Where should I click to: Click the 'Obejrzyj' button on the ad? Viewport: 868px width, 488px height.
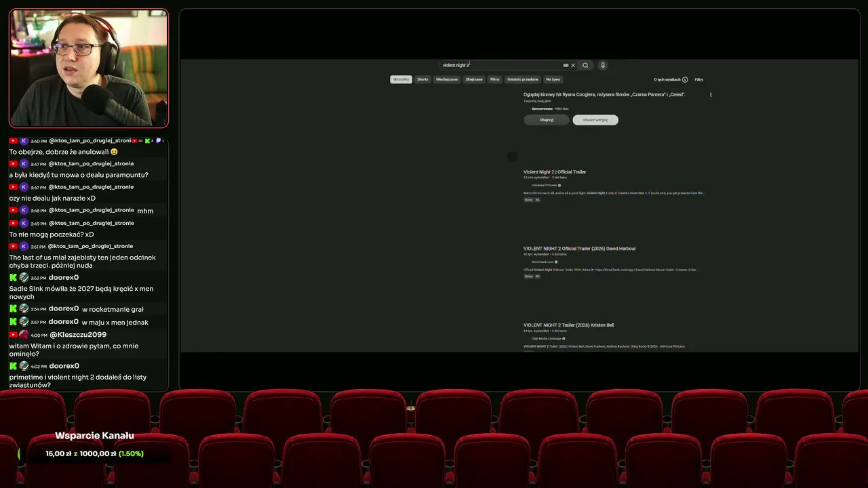tap(547, 120)
